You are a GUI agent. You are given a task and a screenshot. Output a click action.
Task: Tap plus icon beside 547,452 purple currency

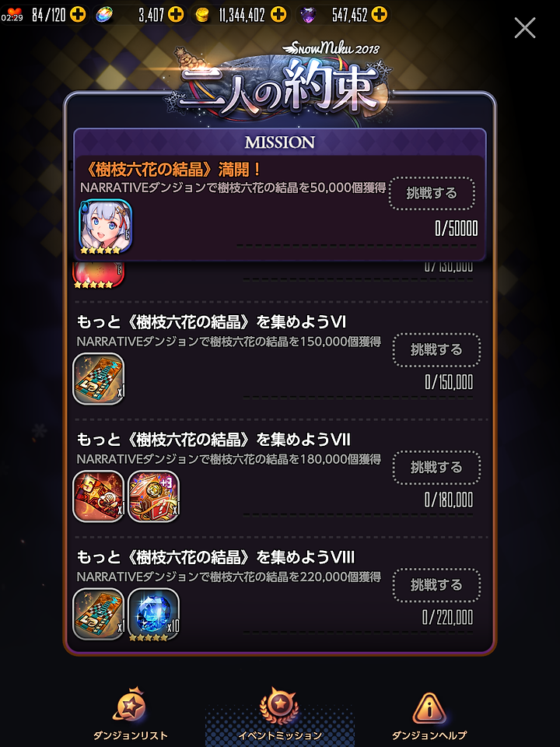coord(379,15)
